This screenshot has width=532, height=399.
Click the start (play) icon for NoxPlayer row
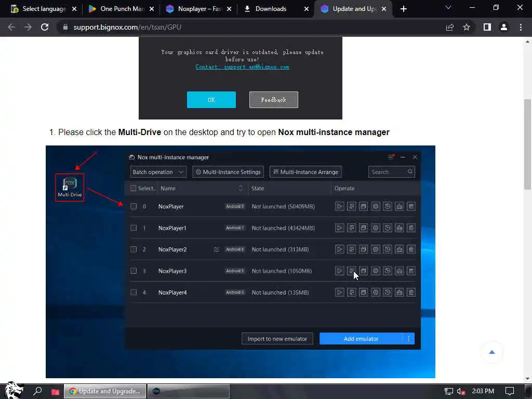pos(339,206)
